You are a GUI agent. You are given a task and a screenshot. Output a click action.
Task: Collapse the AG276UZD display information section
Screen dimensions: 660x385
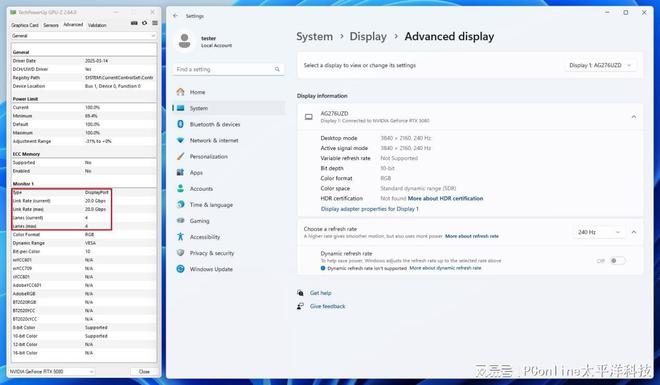(x=633, y=117)
